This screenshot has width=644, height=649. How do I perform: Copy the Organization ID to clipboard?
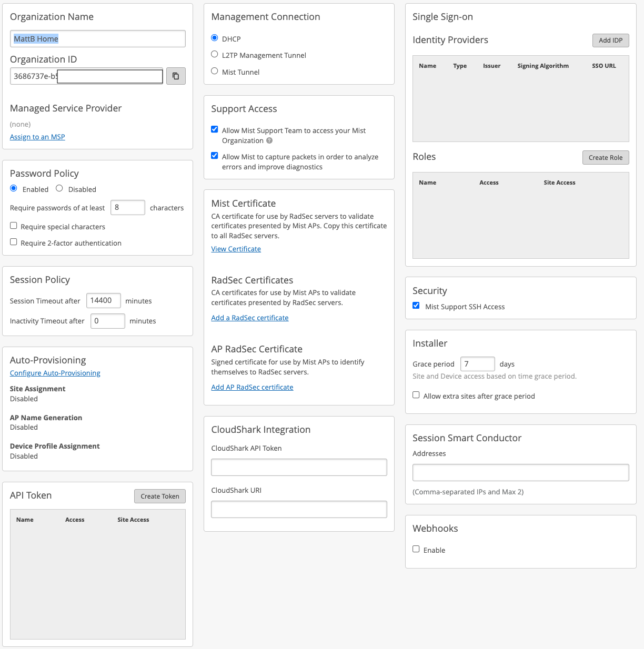click(176, 76)
